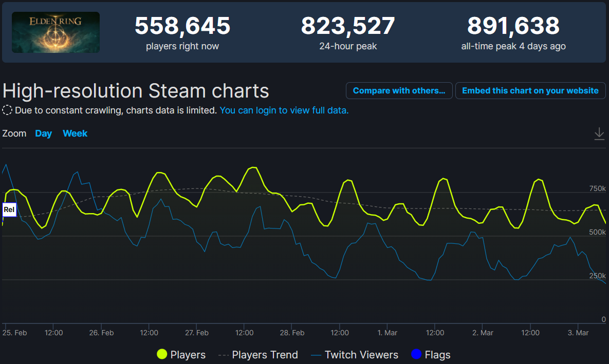Screen dimensions: 609x364
Task: Click the 1. Mar date axis label
Action: (x=387, y=333)
